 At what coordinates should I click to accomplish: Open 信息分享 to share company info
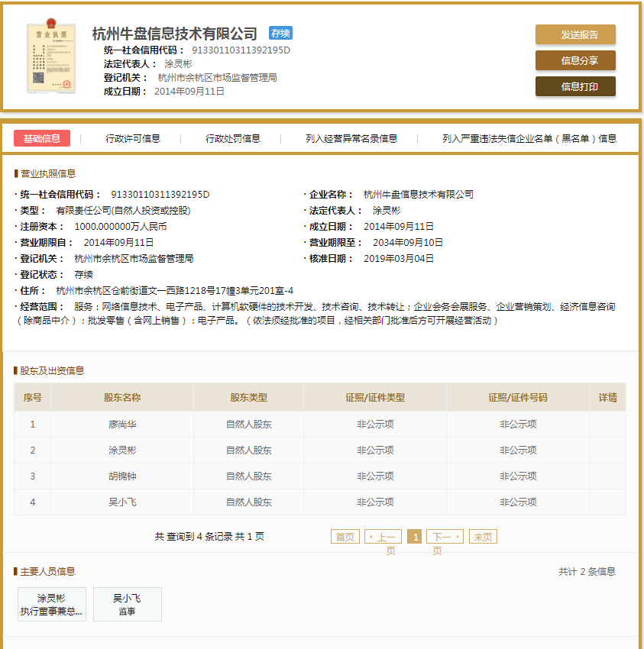(575, 60)
